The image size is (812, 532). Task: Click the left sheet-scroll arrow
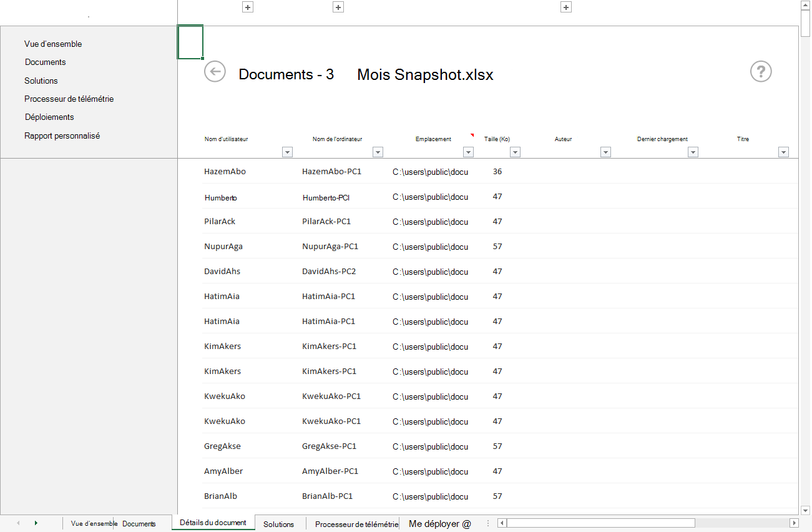(x=19, y=523)
